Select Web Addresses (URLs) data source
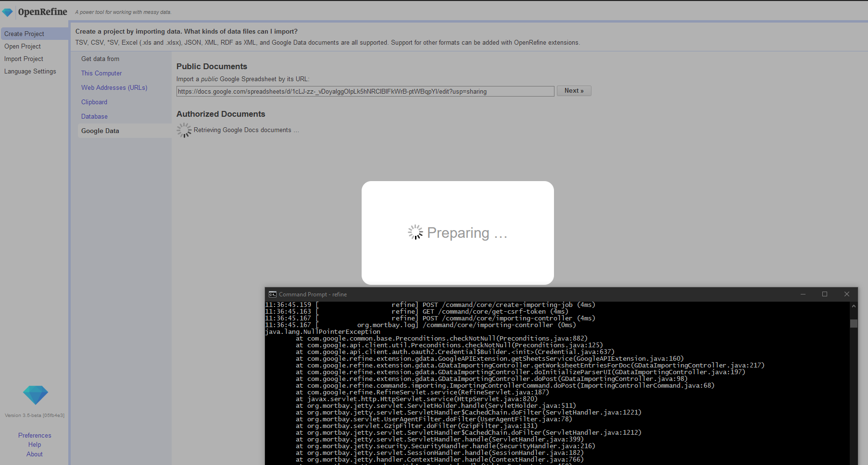Screen dimensions: 868x465 (x=114, y=87)
